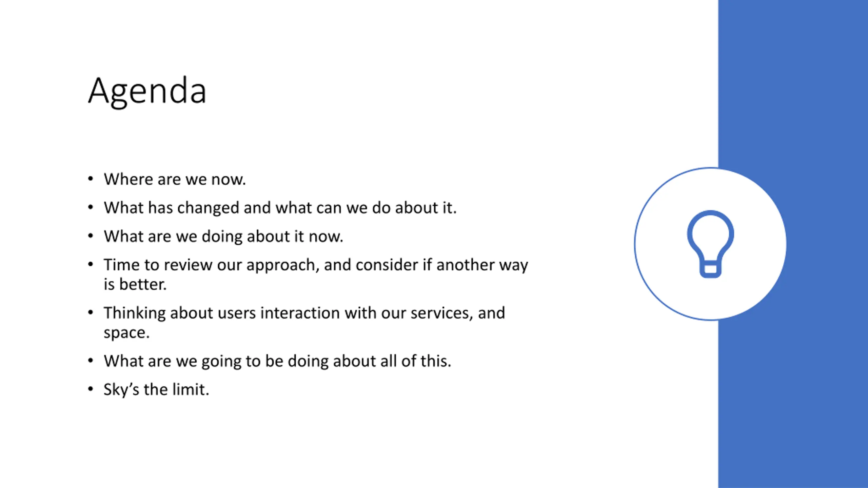
Task: Click the white circle's outline around the lightbulb
Action: coord(635,244)
